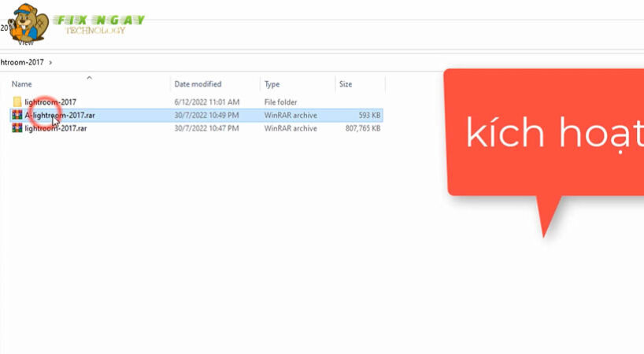The width and height of the screenshot is (644, 354).
Task: Click the 807,765 KB size cell
Action: coord(363,127)
